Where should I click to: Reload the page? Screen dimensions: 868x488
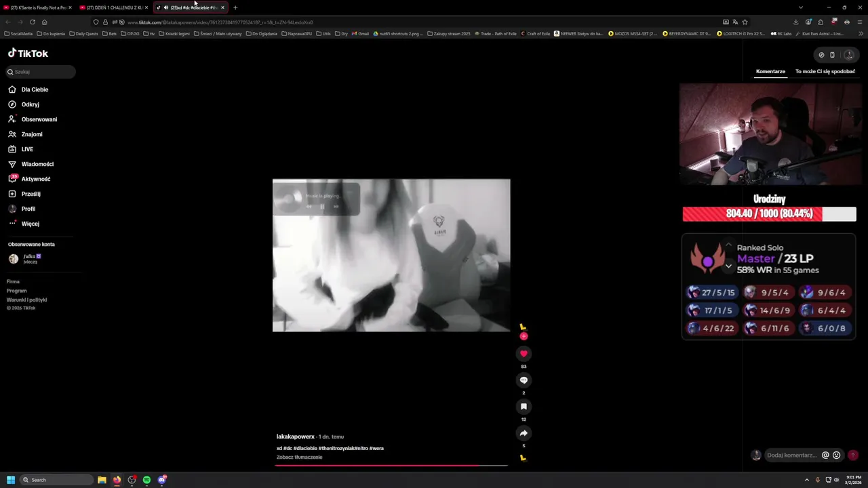[32, 22]
